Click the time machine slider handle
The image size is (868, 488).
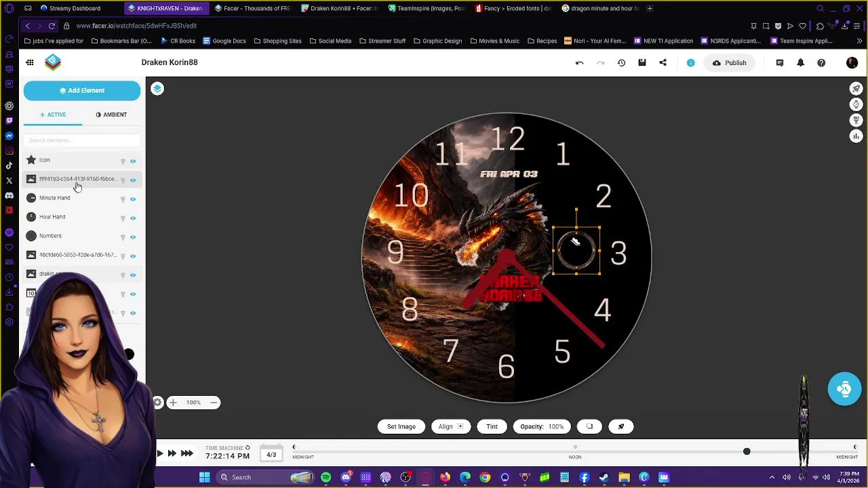pyautogui.click(x=747, y=451)
